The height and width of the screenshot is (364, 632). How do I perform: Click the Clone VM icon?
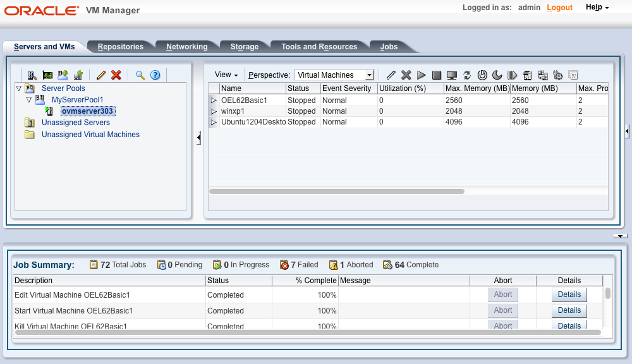543,75
